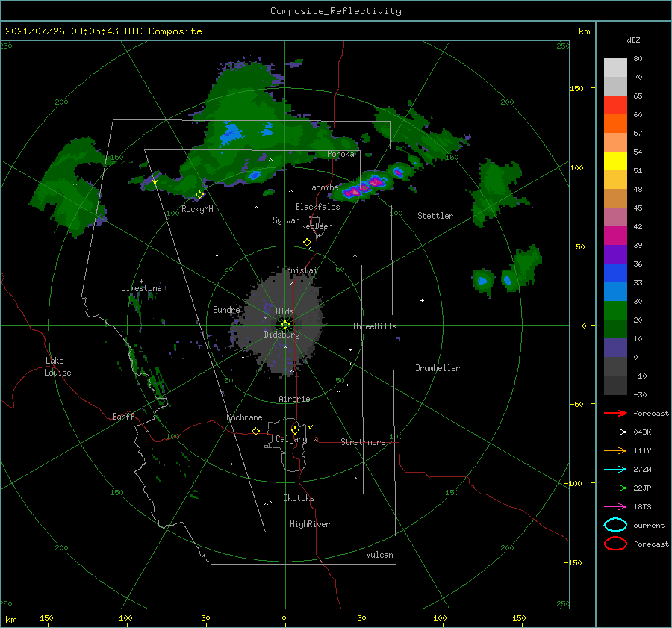The width and height of the screenshot is (672, 628).
Task: Click the 60 dBZ orange color swatch
Action: pos(615,123)
